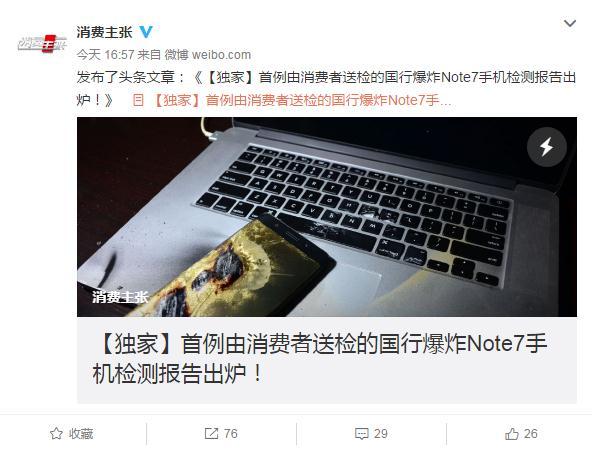Viewport: 592px width, 451px height.
Task: Click the lightning bolt article badge
Action: (546, 147)
